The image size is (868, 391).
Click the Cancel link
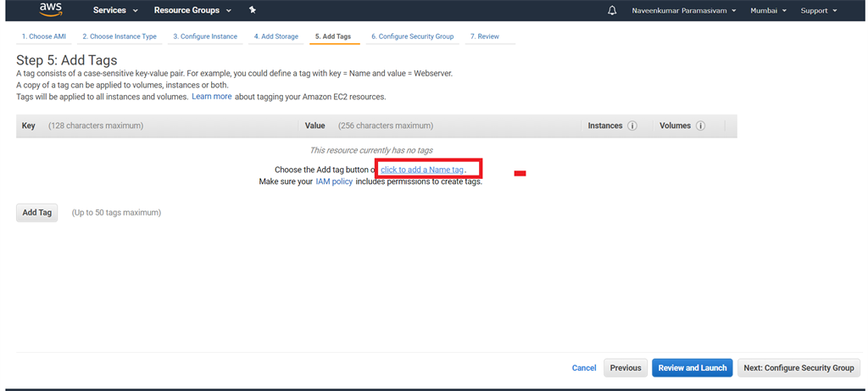(x=584, y=368)
